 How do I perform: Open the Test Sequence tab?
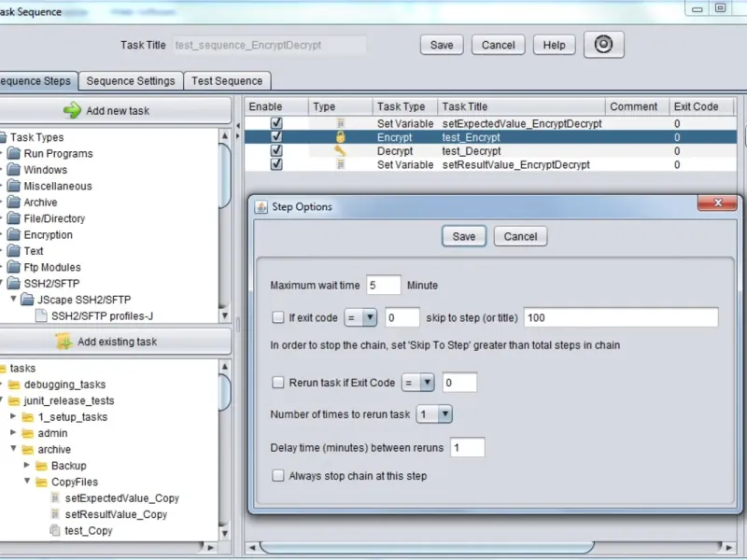tap(227, 81)
